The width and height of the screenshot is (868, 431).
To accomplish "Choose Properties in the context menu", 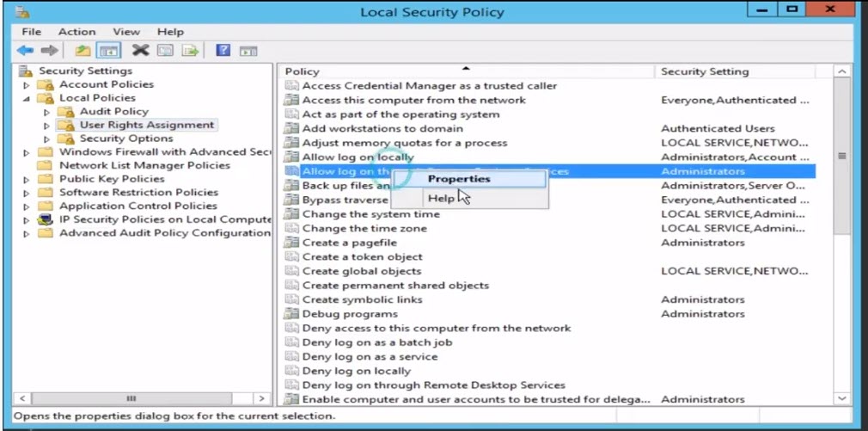I will click(459, 179).
